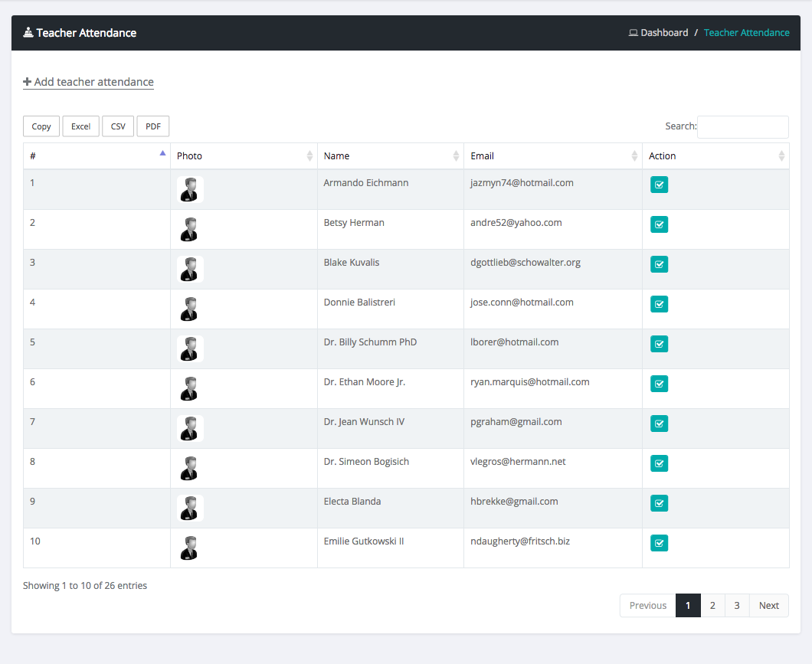The image size is (812, 664).
Task: Open Add teacher attendance link
Action: (x=89, y=82)
